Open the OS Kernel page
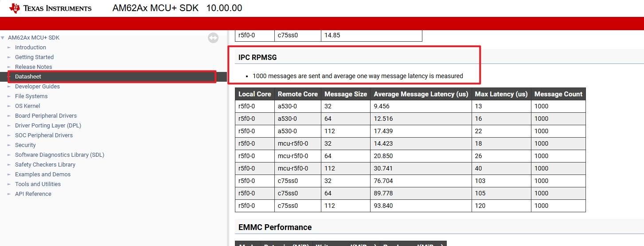The width and height of the screenshot is (644, 246). pos(27,106)
